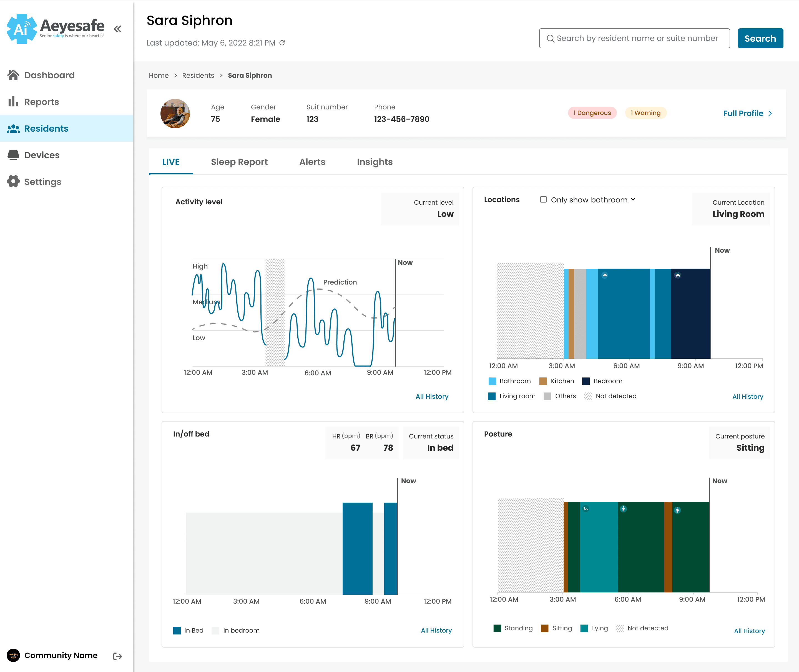The image size is (799, 672).
Task: Switch to the Sleep Report tab
Action: (239, 162)
